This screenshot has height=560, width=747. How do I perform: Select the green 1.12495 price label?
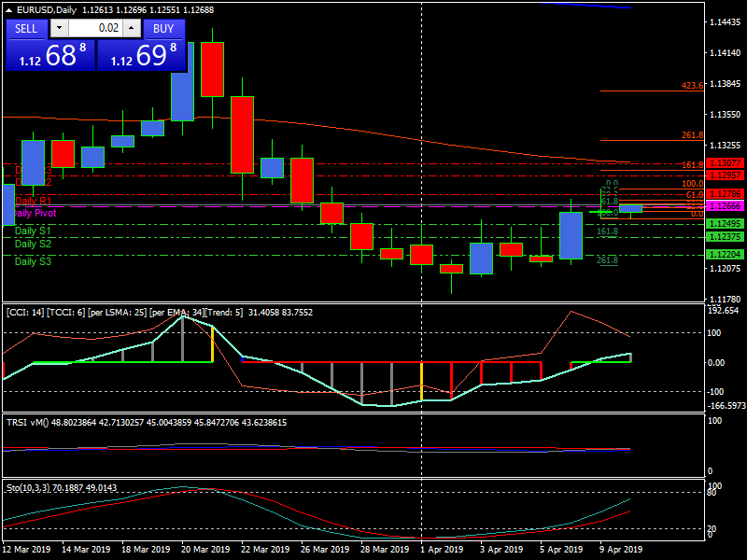tap(725, 224)
